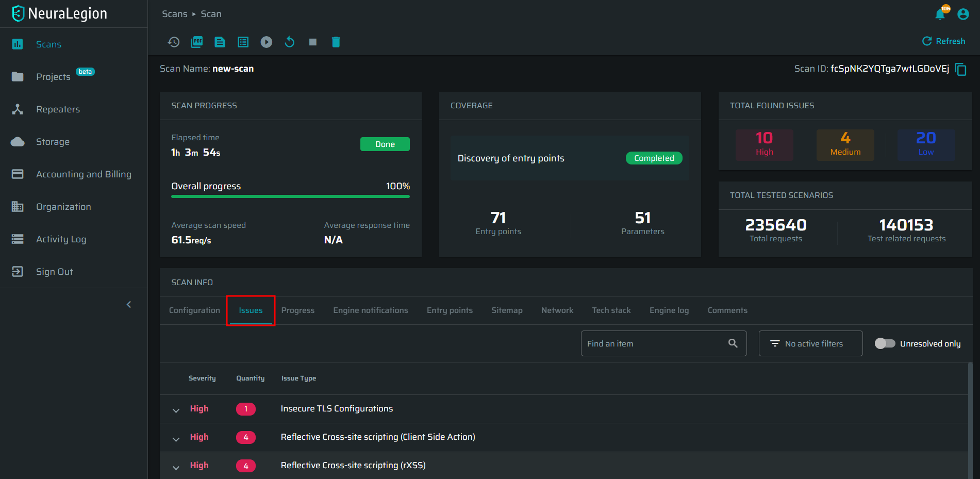Export the scan report as PDF
980x479 pixels.
tap(197, 42)
